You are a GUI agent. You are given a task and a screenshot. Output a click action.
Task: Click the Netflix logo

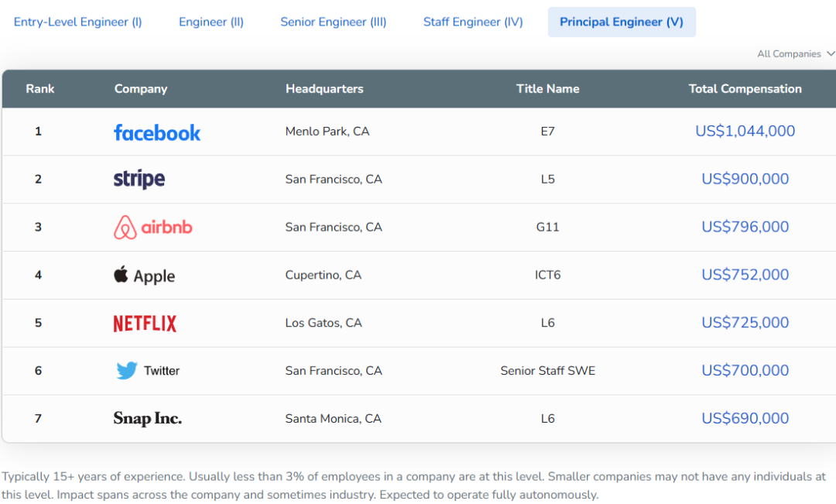[x=145, y=324]
